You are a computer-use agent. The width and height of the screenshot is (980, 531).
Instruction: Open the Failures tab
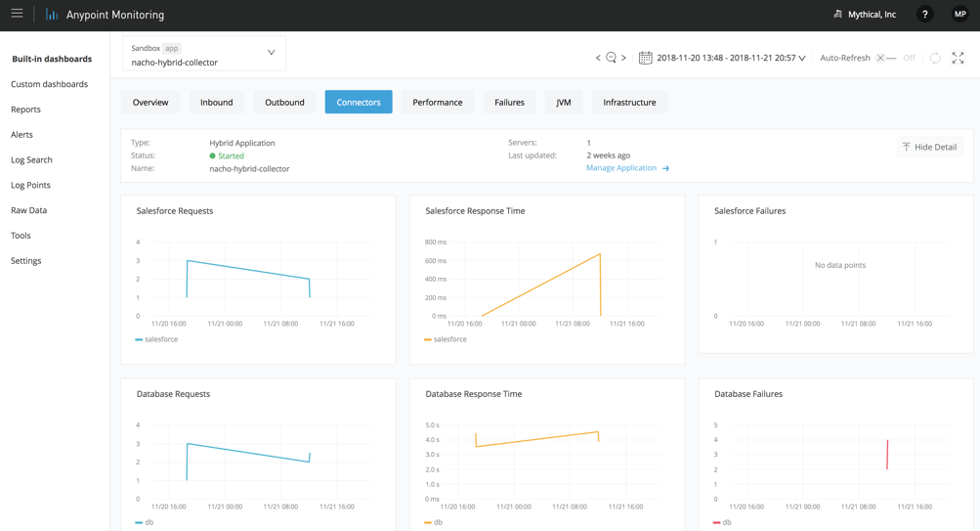click(509, 102)
